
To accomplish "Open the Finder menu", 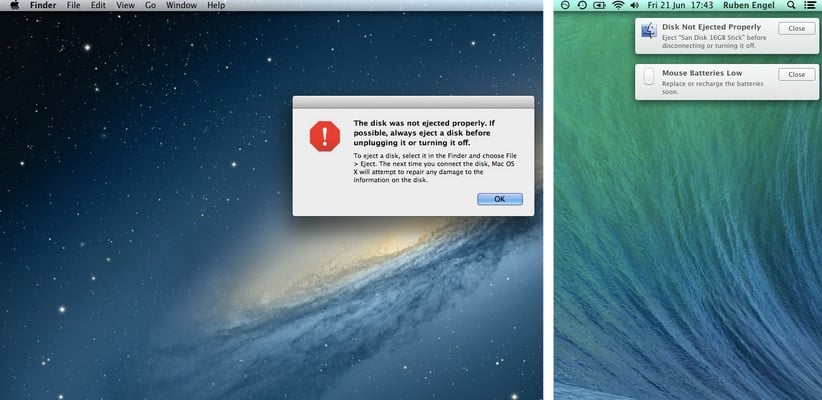I will [43, 5].
